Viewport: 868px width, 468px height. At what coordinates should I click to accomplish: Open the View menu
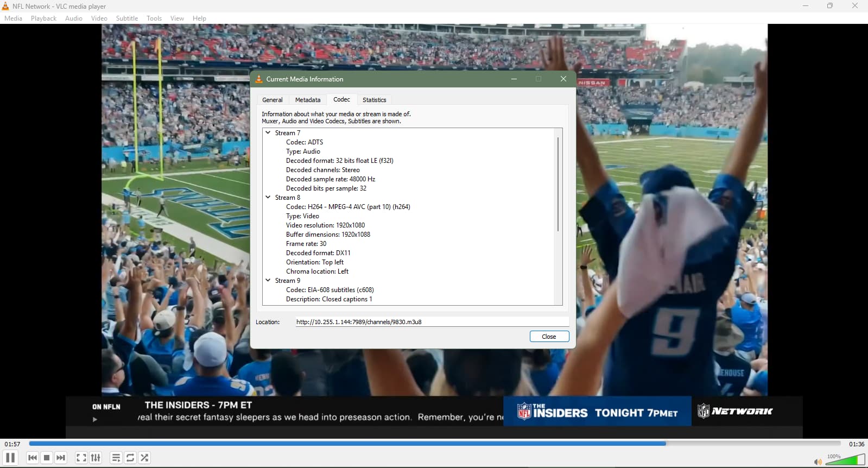[177, 18]
